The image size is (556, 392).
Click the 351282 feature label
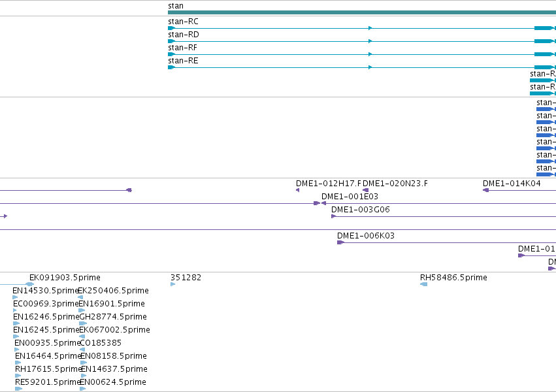(186, 278)
